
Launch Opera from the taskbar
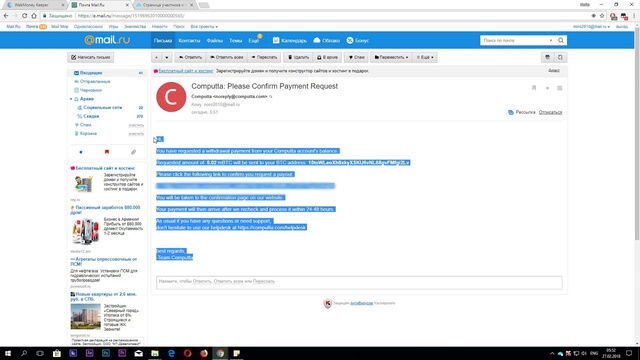tap(187, 353)
